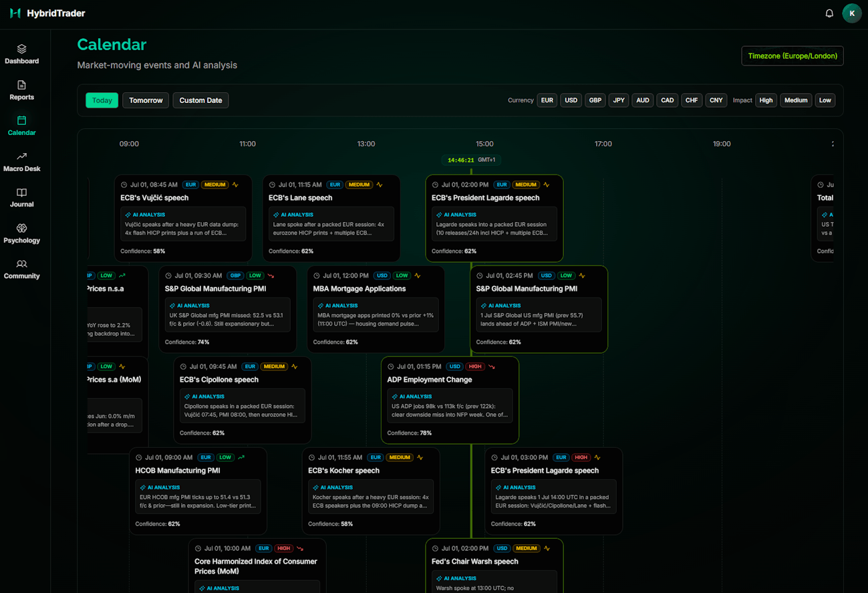868x593 pixels.
Task: Click clock icon on 03:00 PM Lagarde speech card
Action: click(x=494, y=457)
